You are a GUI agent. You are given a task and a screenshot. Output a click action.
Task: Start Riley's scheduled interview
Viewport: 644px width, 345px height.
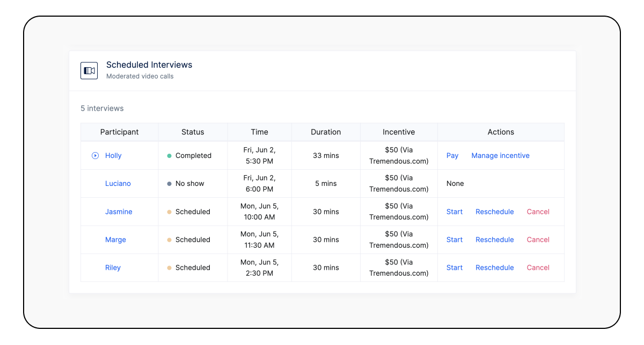(x=455, y=268)
